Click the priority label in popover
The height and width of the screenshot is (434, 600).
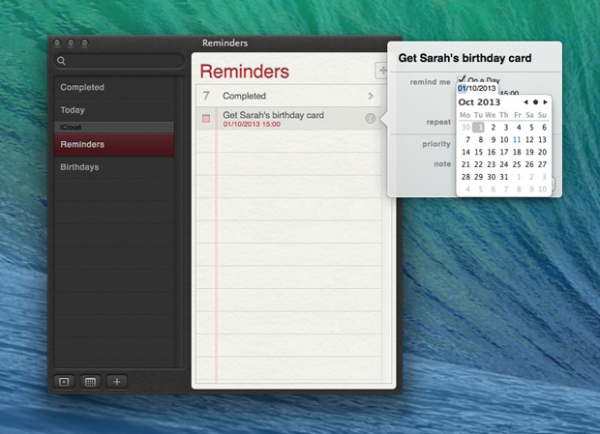coord(436,144)
